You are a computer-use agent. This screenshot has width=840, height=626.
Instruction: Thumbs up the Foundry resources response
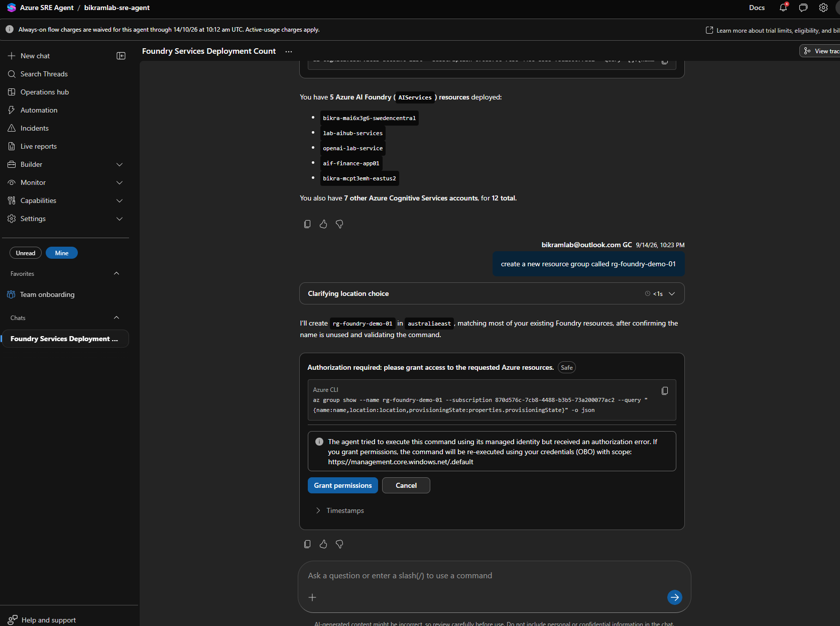[323, 224]
